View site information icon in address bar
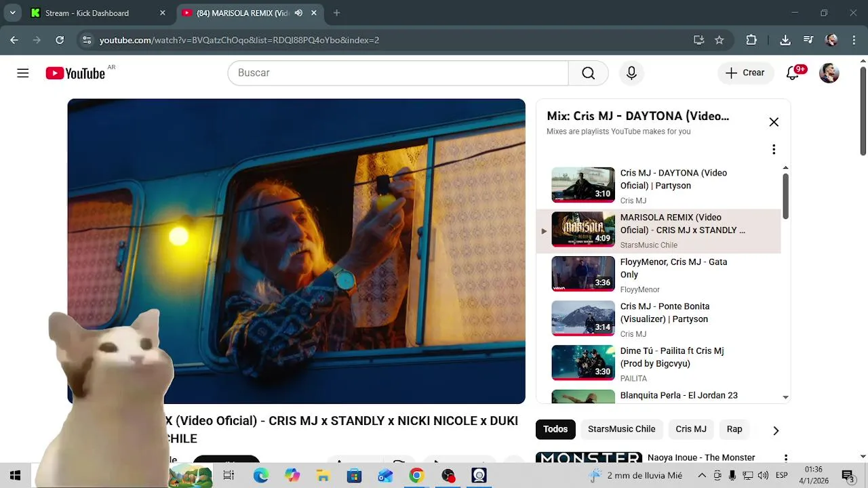868x488 pixels. [86, 40]
